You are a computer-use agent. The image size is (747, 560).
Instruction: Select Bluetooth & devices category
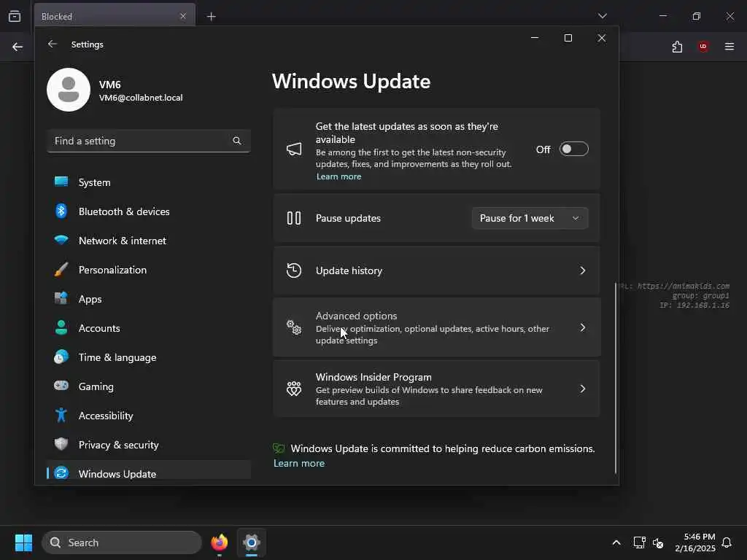(x=149, y=211)
